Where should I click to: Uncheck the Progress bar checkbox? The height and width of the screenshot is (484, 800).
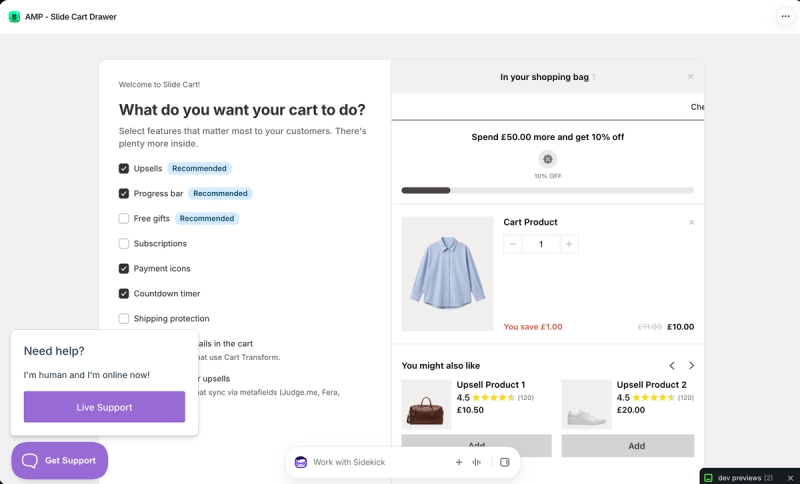(123, 193)
